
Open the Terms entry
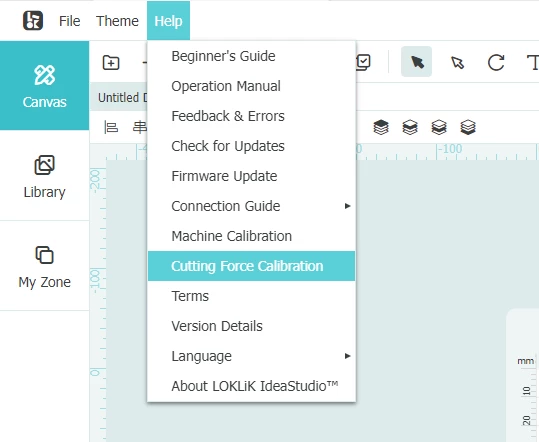coord(251,296)
